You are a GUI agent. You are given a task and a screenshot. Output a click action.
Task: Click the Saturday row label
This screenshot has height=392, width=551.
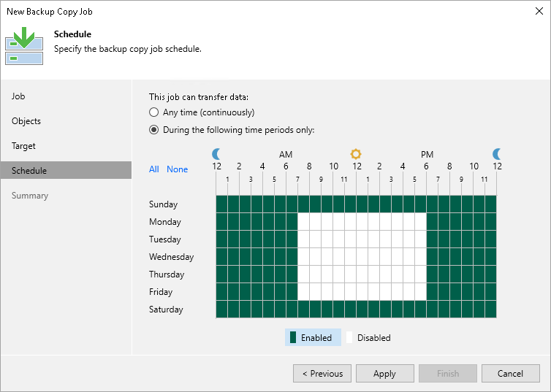[166, 310]
